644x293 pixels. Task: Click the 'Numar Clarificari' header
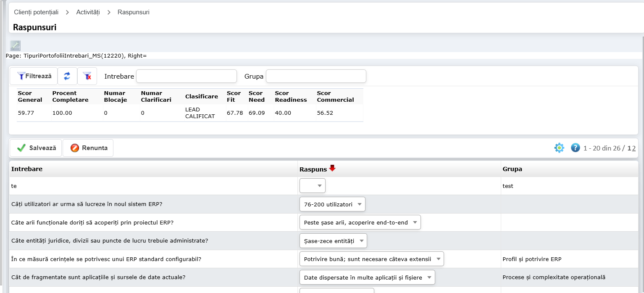tap(156, 96)
